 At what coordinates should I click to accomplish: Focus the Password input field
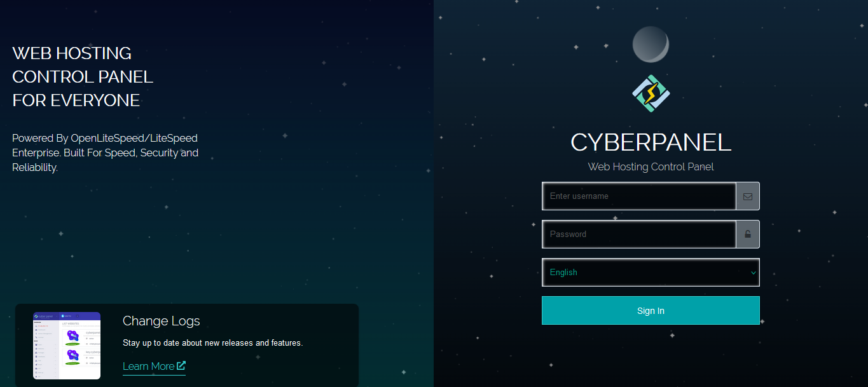pos(639,234)
